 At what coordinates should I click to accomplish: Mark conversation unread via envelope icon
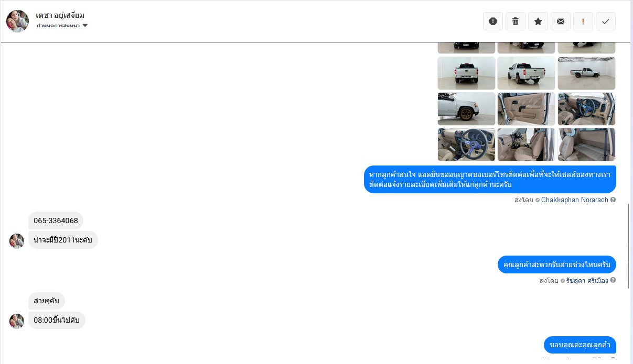pos(561,21)
